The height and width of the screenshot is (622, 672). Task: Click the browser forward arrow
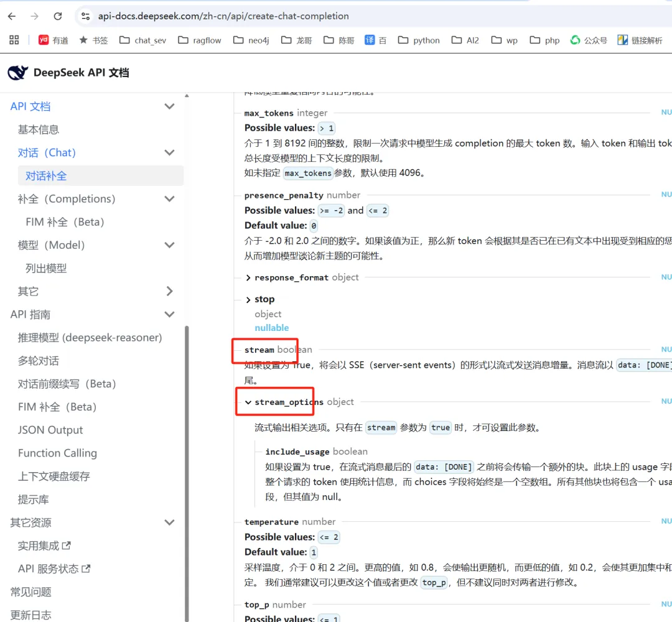pos(35,16)
